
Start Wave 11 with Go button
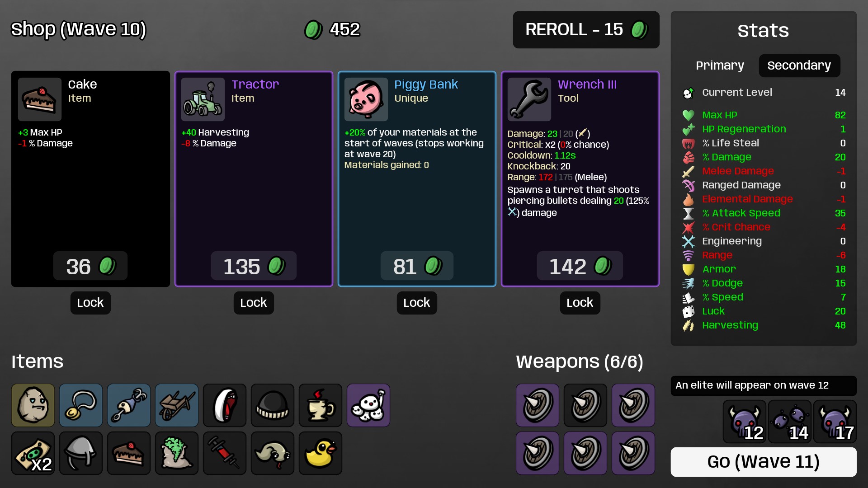[x=764, y=462]
